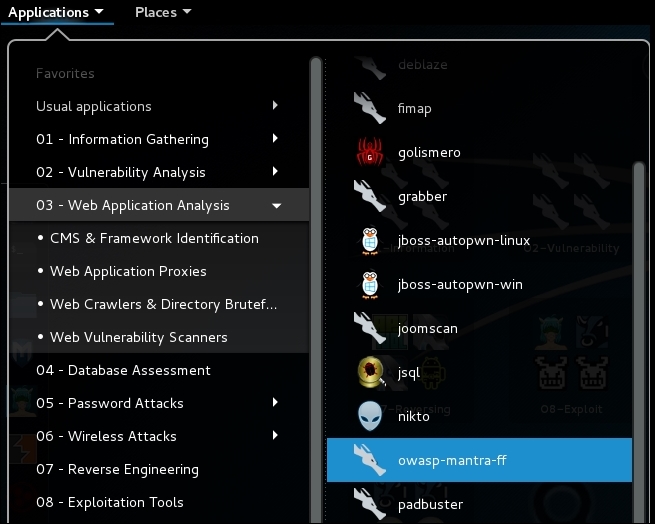Expand arrow beside Password Attacks
The width and height of the screenshot is (655, 524).
point(275,402)
